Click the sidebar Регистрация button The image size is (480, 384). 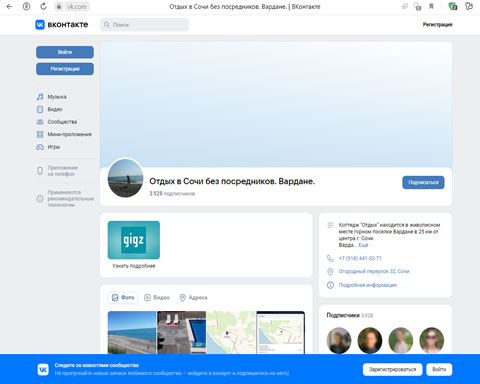(x=65, y=69)
